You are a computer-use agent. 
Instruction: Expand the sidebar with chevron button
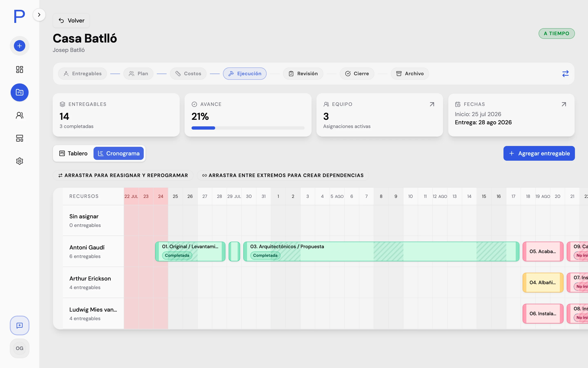pyautogui.click(x=39, y=15)
